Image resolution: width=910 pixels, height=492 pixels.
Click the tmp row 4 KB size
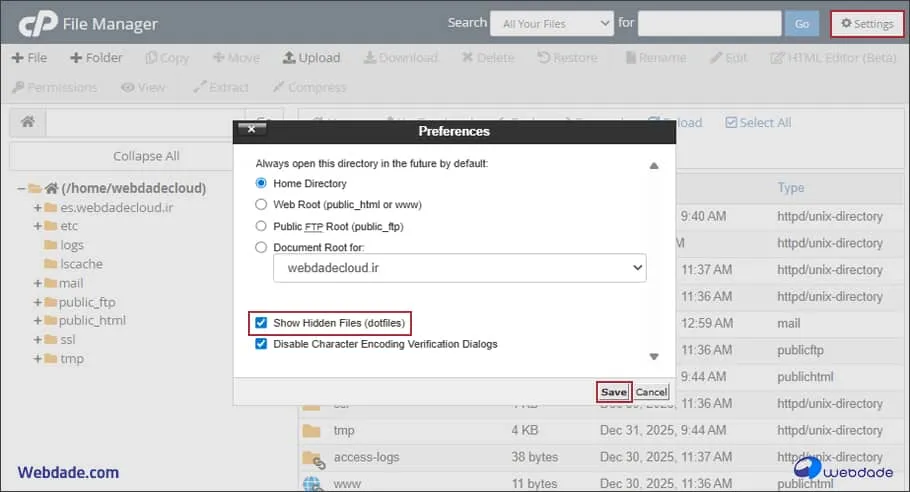(525, 430)
